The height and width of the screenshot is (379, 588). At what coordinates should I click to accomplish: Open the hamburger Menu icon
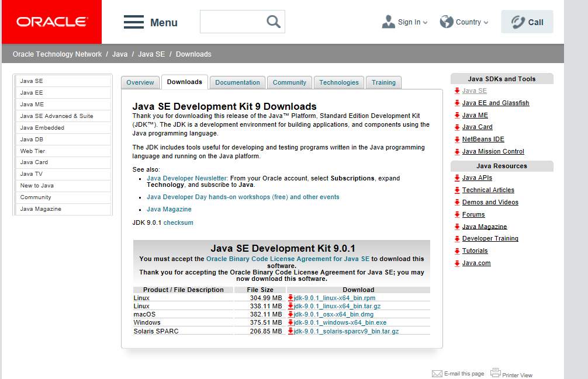134,22
